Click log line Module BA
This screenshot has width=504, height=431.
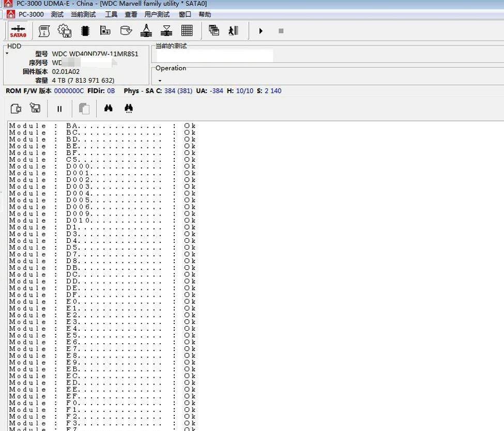pyautogui.click(x=102, y=126)
